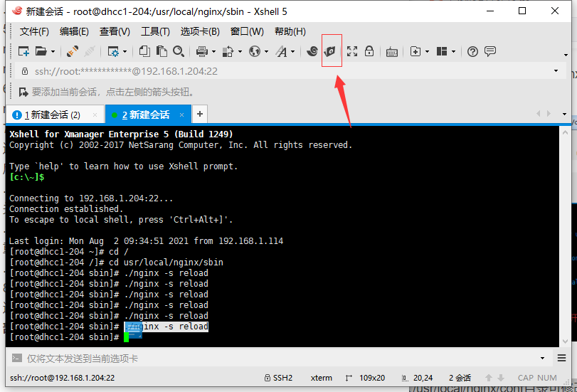Close tab 1 新建会话 (2)
577x392 pixels.
pyautogui.click(x=95, y=115)
